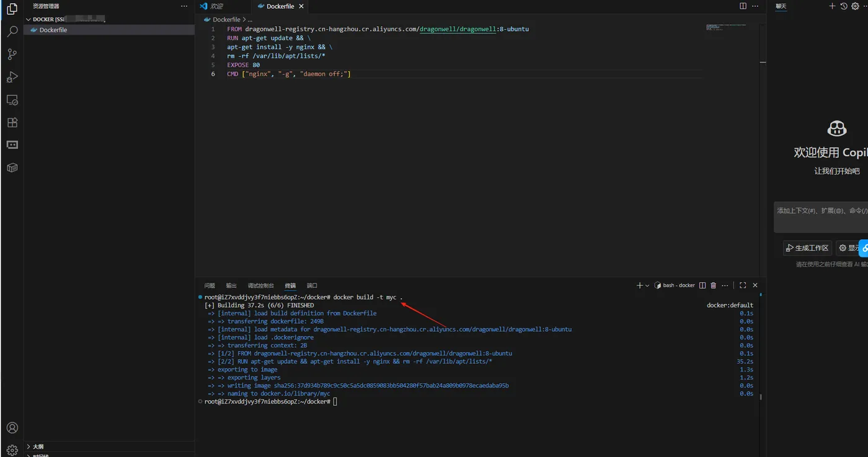
Task: Collapse the DOCKER folder section
Action: point(109,19)
